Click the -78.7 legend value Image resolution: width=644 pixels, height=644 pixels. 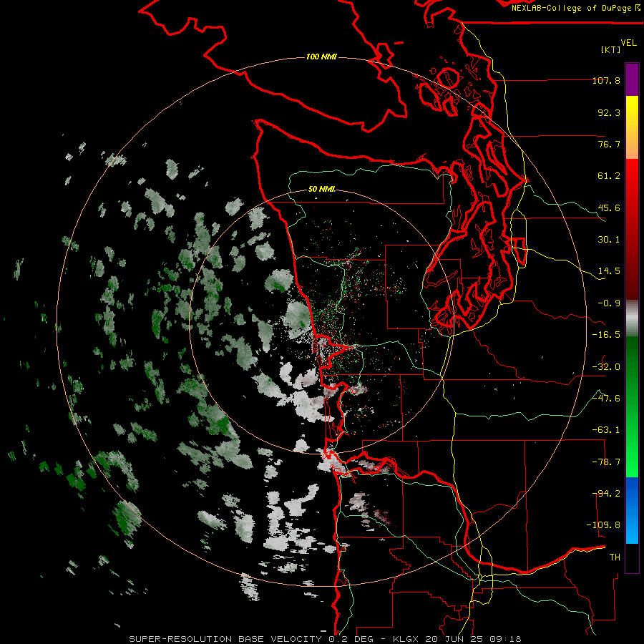[x=607, y=462]
